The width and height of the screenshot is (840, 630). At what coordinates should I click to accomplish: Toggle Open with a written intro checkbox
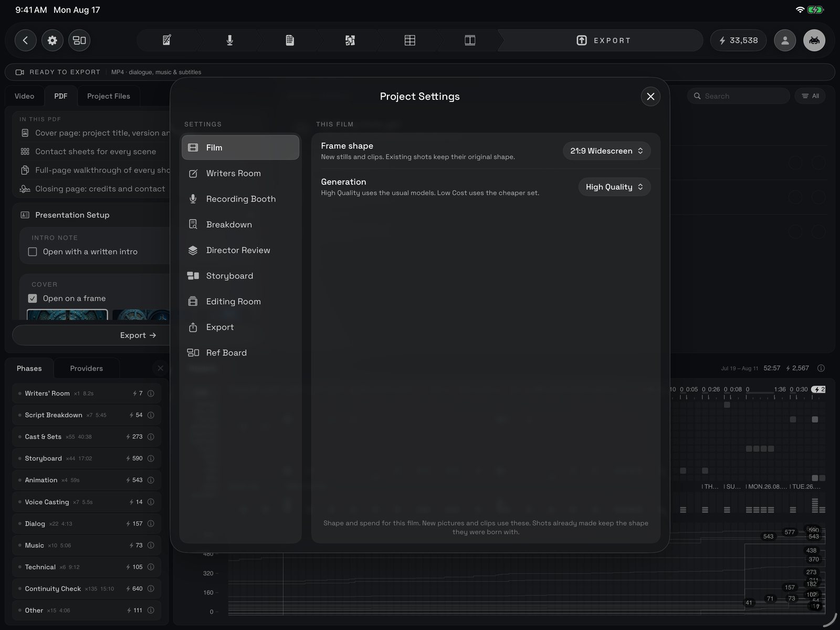click(x=33, y=252)
